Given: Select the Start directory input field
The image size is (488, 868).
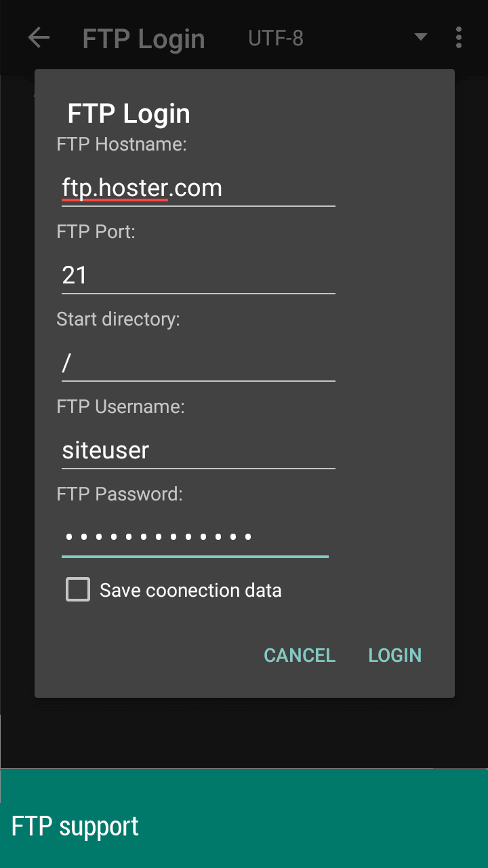Looking at the screenshot, I should click(198, 363).
